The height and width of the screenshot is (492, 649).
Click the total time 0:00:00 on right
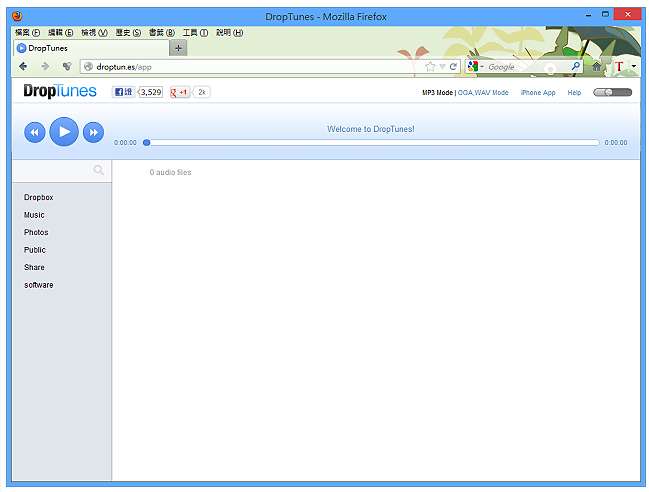[615, 143]
